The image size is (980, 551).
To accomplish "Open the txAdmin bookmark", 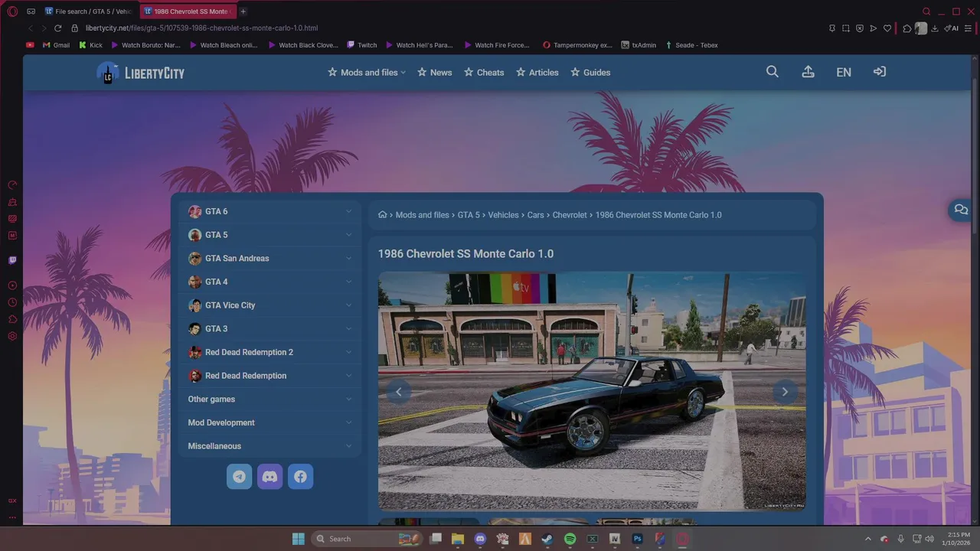I will click(639, 45).
